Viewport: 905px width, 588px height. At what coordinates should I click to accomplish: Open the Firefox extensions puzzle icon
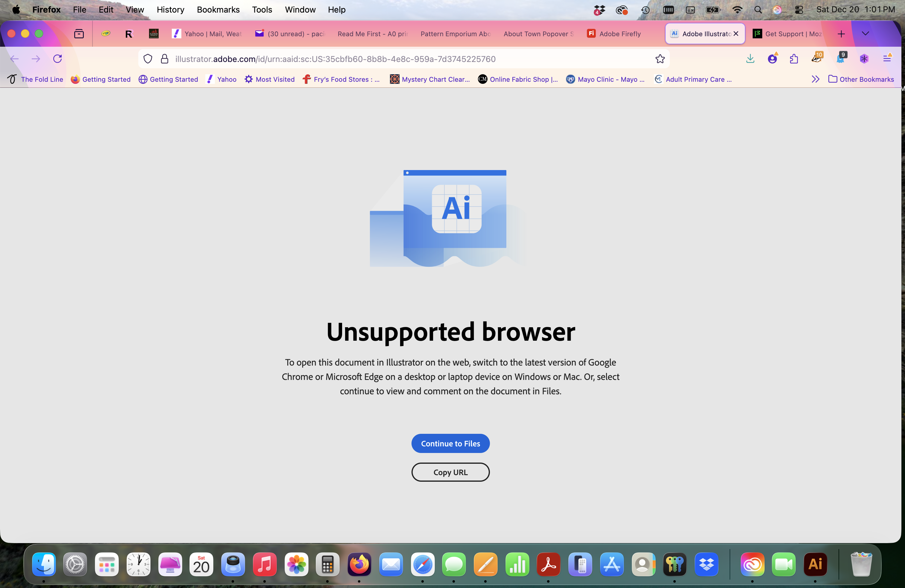tap(794, 59)
